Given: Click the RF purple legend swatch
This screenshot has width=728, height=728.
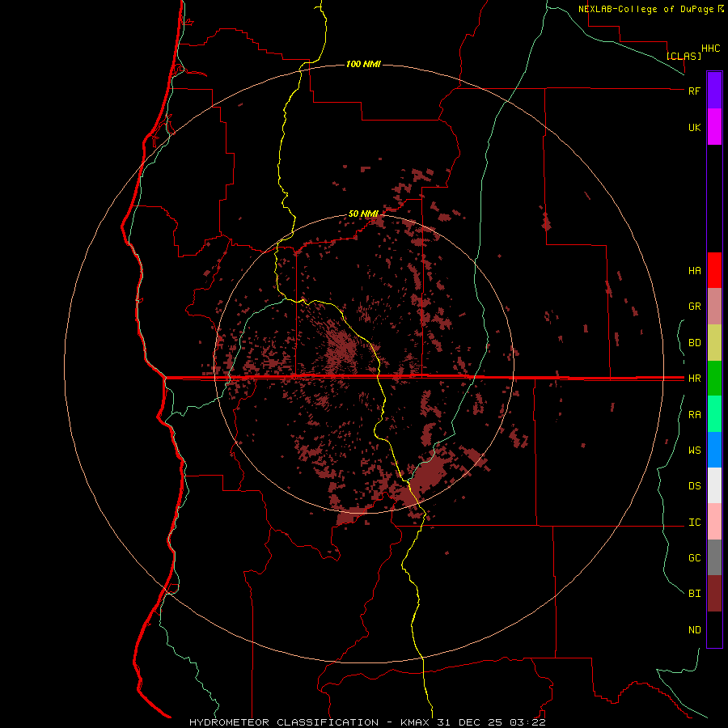Looking at the screenshot, I should (714, 90).
